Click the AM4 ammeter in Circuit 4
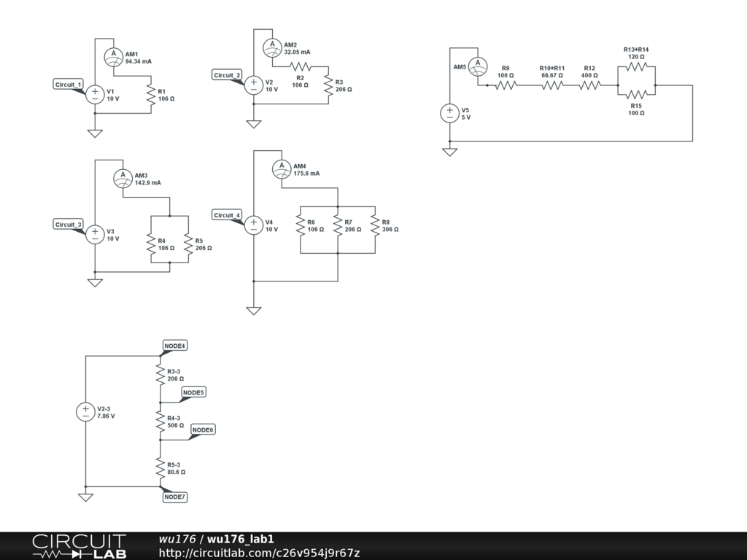Viewport: 747px width, 560px height. pos(282,168)
